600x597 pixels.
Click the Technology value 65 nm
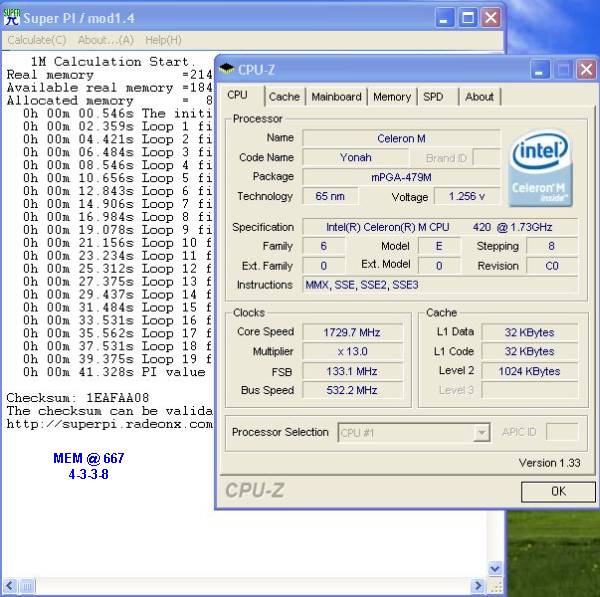point(330,196)
